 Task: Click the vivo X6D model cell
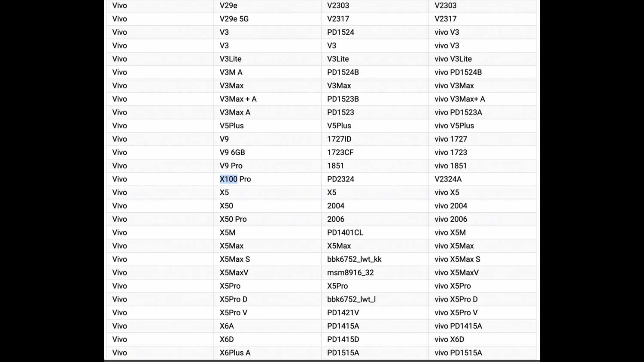[x=449, y=339]
